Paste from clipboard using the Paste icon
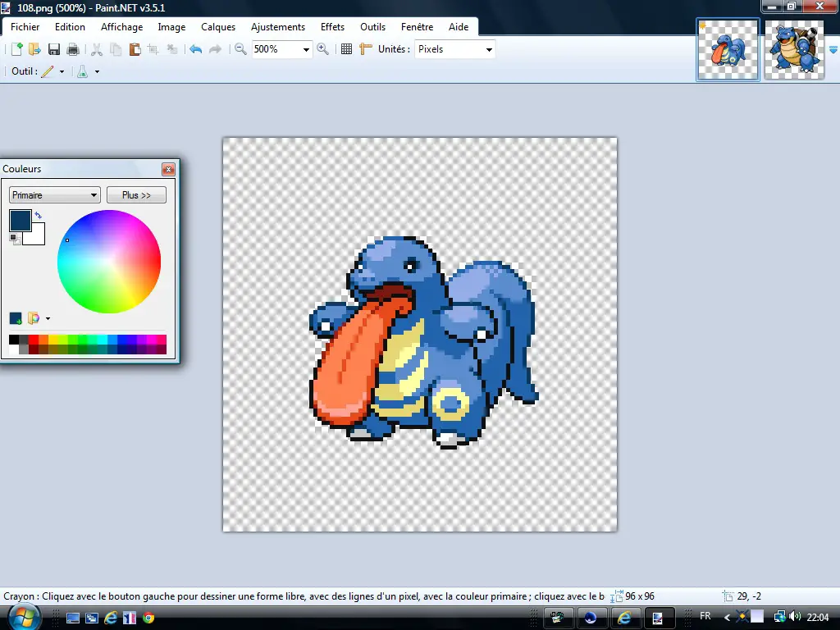Viewport: 840px width, 630px height. 135,49
